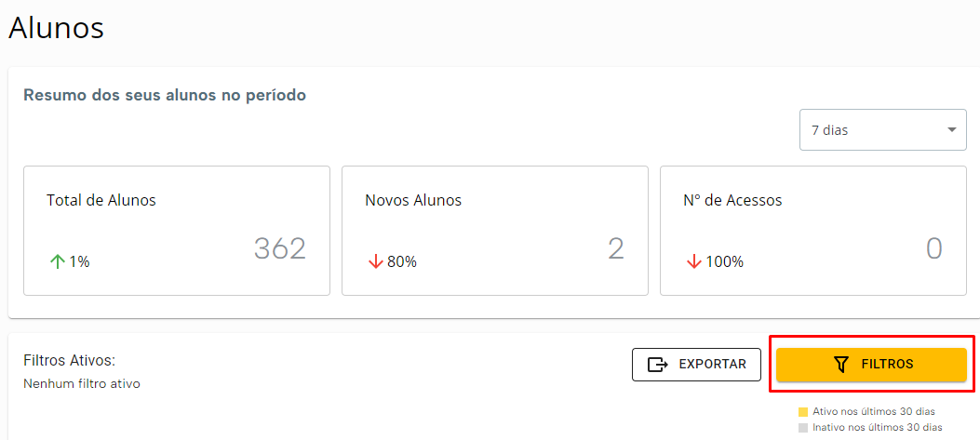Click the funnel icon on the Filtros button
Viewport: 980px width, 440px height.
click(841, 365)
